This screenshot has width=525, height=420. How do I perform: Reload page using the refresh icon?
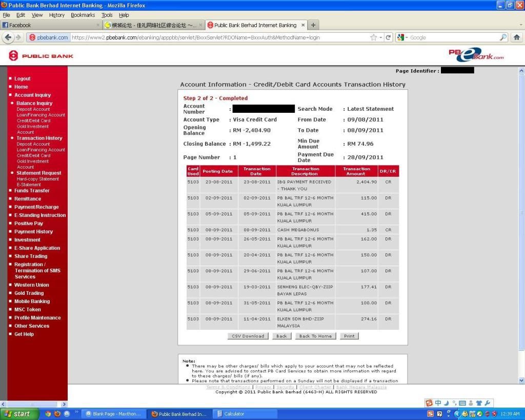(389, 37)
